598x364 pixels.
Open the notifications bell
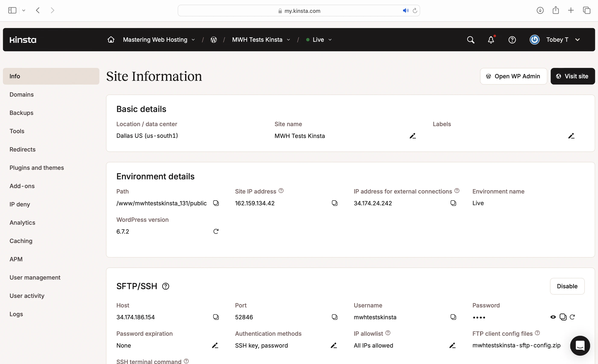[491, 40]
